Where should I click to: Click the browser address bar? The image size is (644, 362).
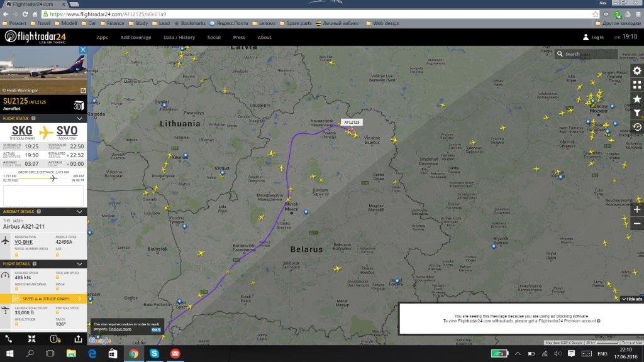316,14
